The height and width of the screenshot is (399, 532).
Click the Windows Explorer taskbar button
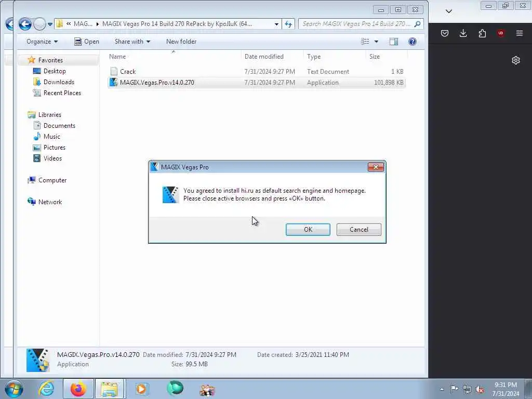[109, 389]
